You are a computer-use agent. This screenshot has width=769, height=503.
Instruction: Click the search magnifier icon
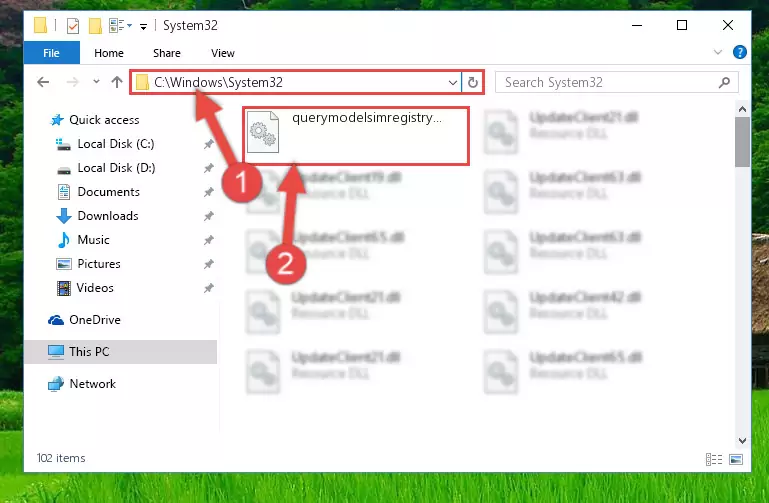point(724,82)
